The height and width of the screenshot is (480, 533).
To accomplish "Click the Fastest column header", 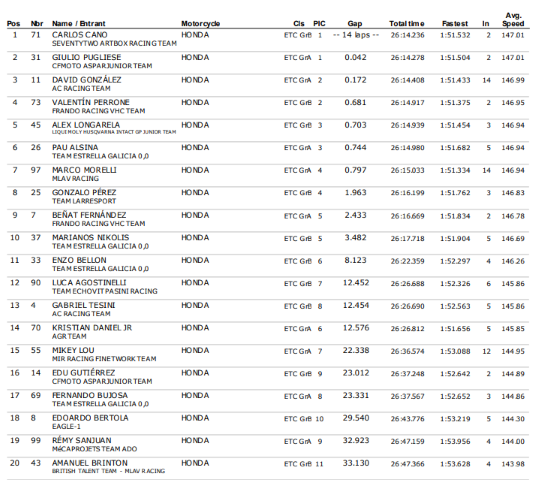I will click(455, 23).
